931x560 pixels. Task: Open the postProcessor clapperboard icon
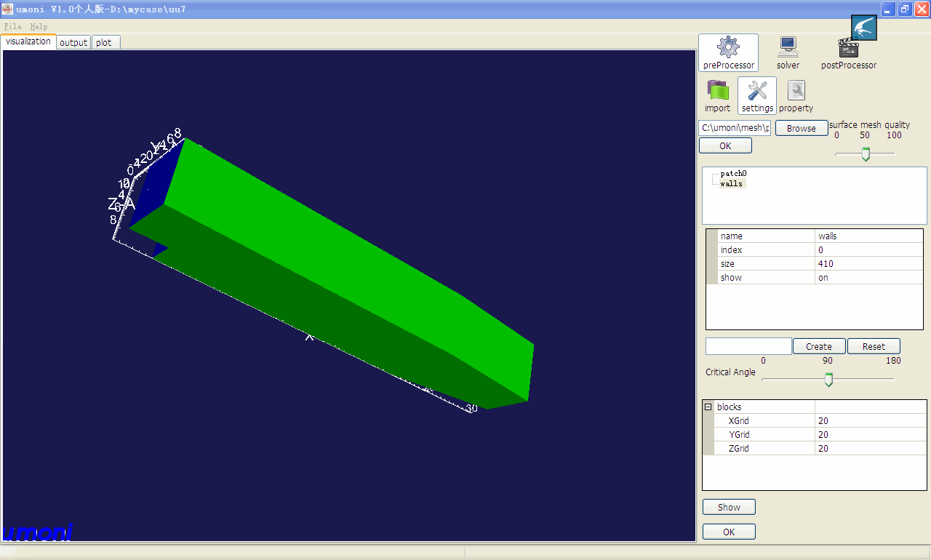(848, 48)
